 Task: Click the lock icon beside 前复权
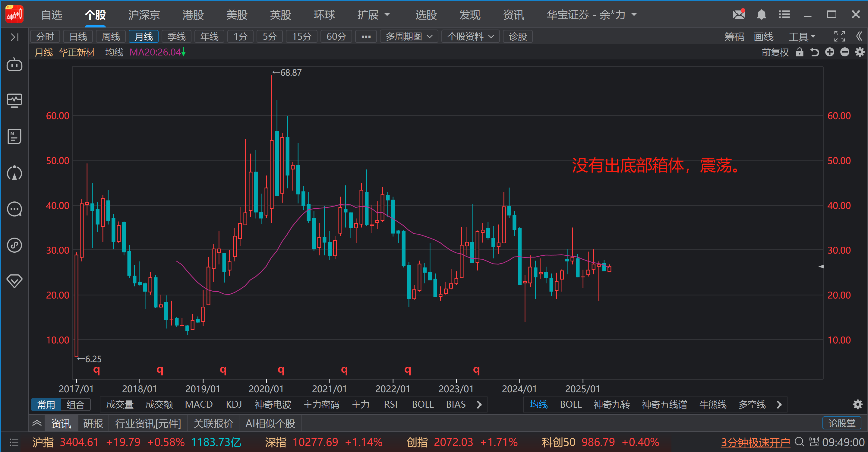click(x=799, y=52)
